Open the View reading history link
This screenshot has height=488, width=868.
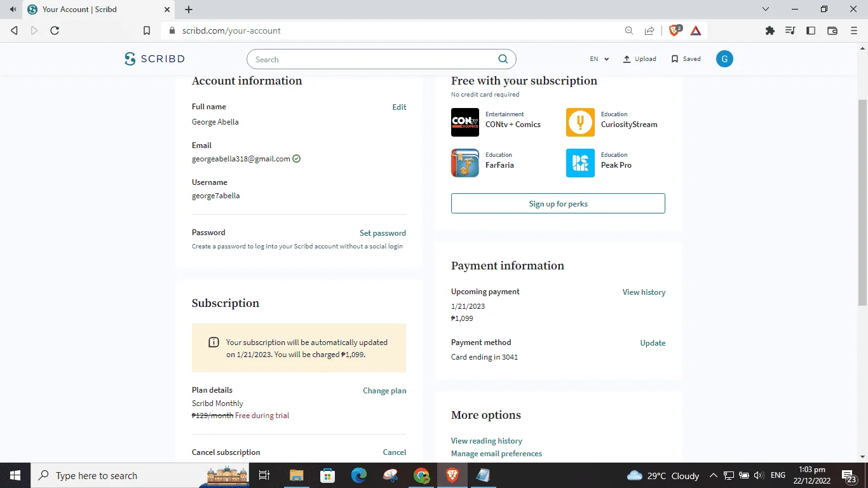tap(487, 441)
